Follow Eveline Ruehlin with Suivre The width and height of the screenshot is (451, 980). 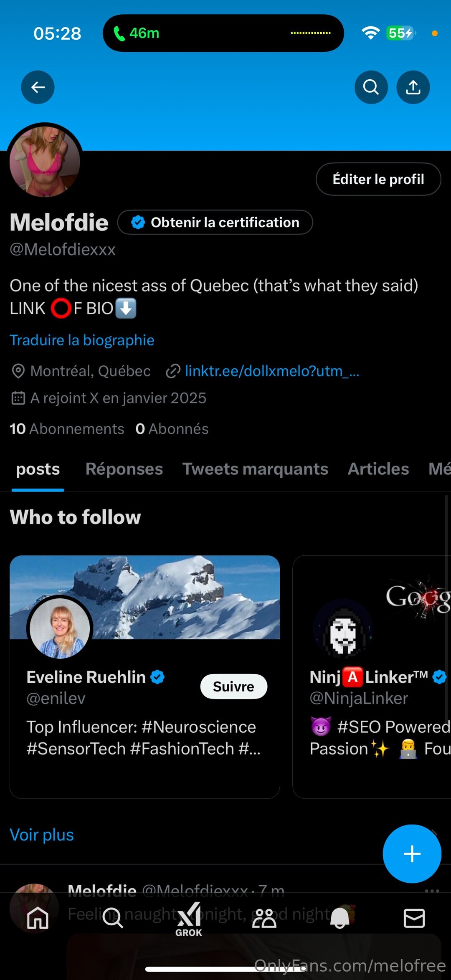[233, 686]
